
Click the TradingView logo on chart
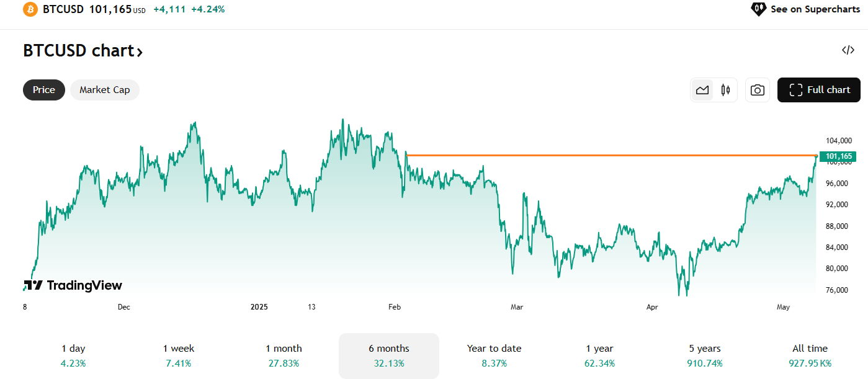(73, 285)
